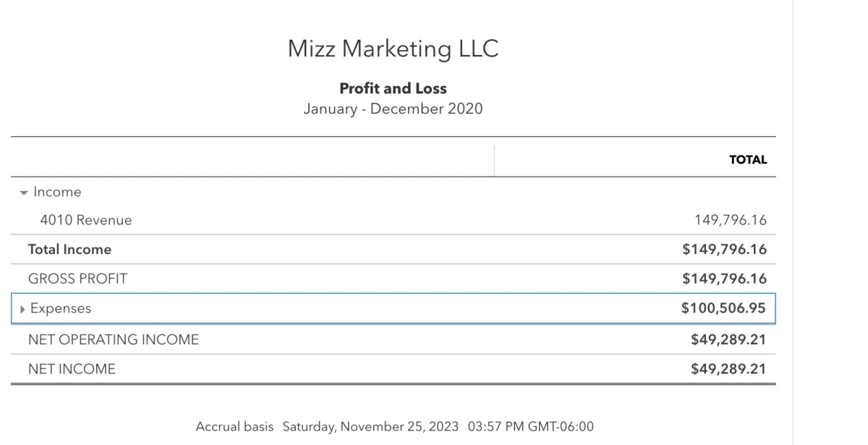Click the Total Income label
This screenshot has height=445, width=868.
(x=69, y=250)
